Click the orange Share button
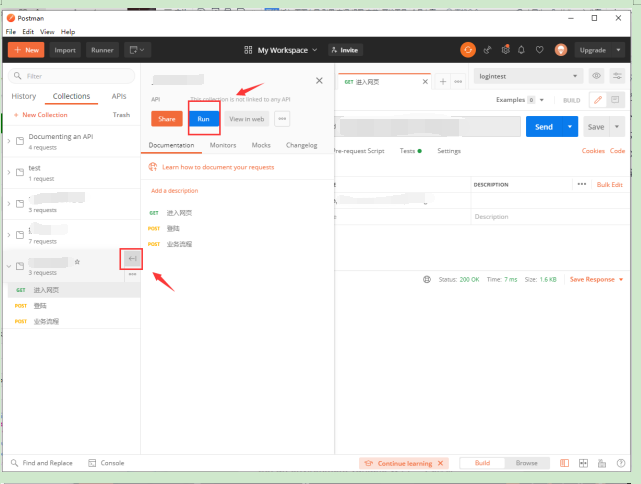Viewport: 641px width, 484px height. (167, 119)
